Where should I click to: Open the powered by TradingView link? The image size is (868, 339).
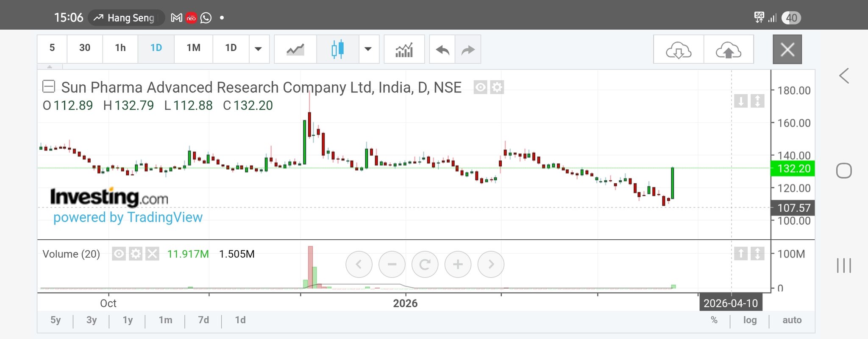click(x=128, y=217)
